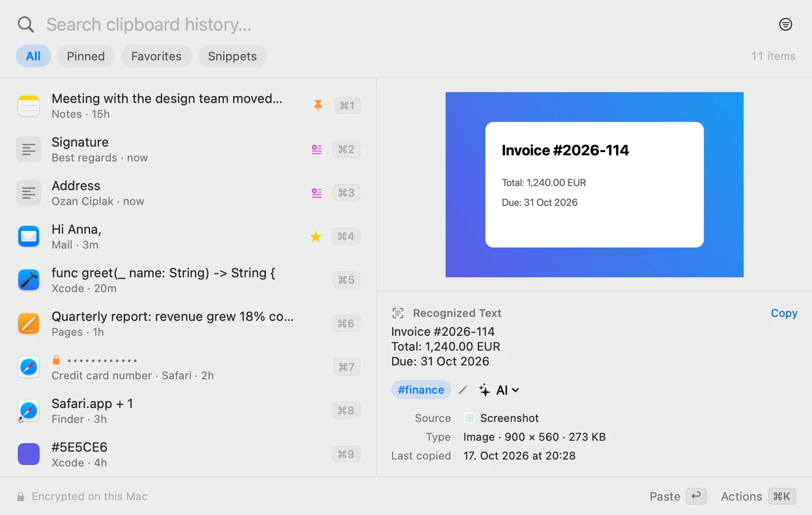Viewport: 812px width, 515px height.
Task: Open the filter options icon
Action: point(785,24)
